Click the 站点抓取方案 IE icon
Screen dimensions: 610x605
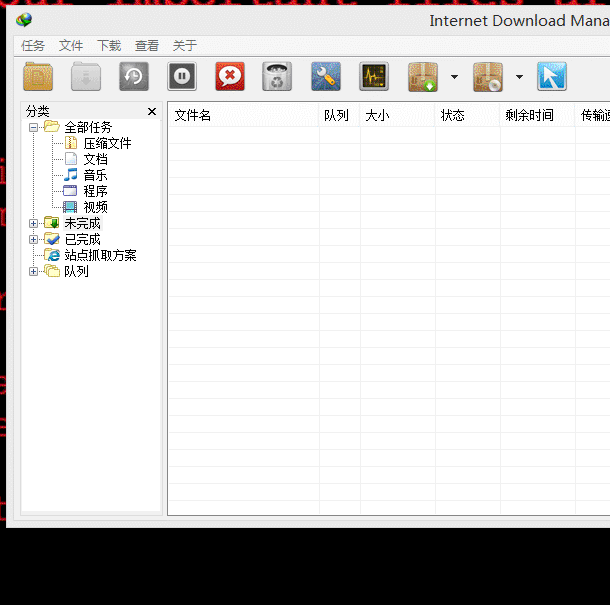pos(52,255)
